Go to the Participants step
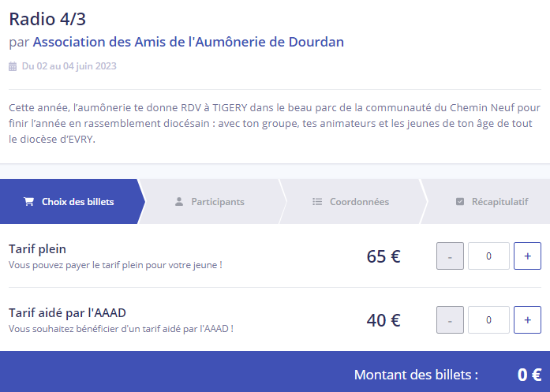 pyautogui.click(x=217, y=202)
